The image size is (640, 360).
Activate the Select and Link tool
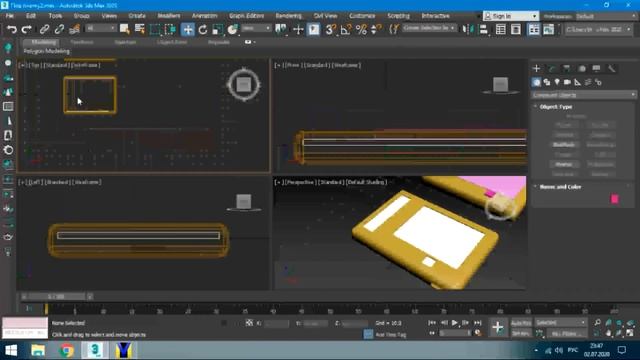pyautogui.click(x=44, y=29)
